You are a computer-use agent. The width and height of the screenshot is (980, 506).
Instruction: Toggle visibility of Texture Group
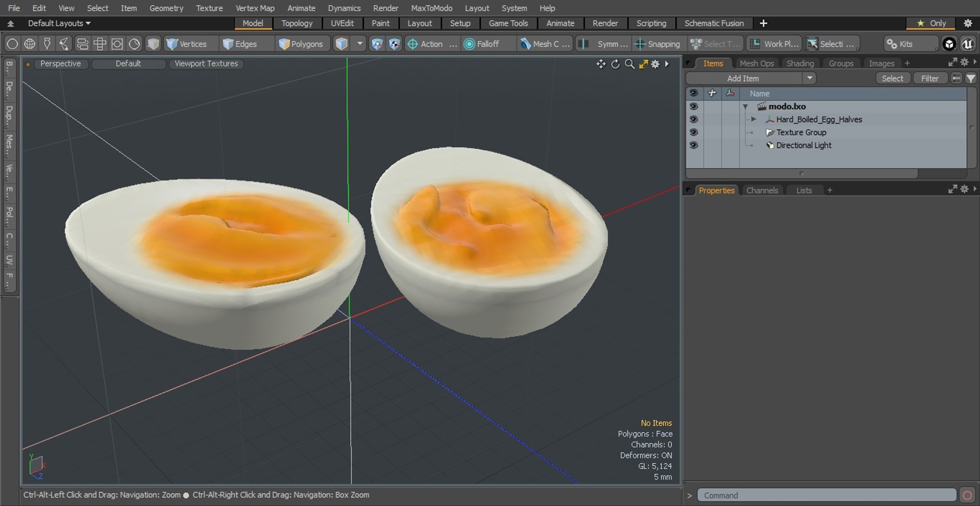(x=693, y=132)
